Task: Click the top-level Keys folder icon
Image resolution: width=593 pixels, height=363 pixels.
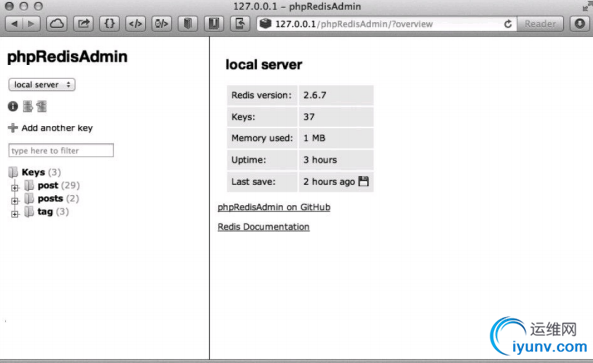Action: tap(13, 172)
